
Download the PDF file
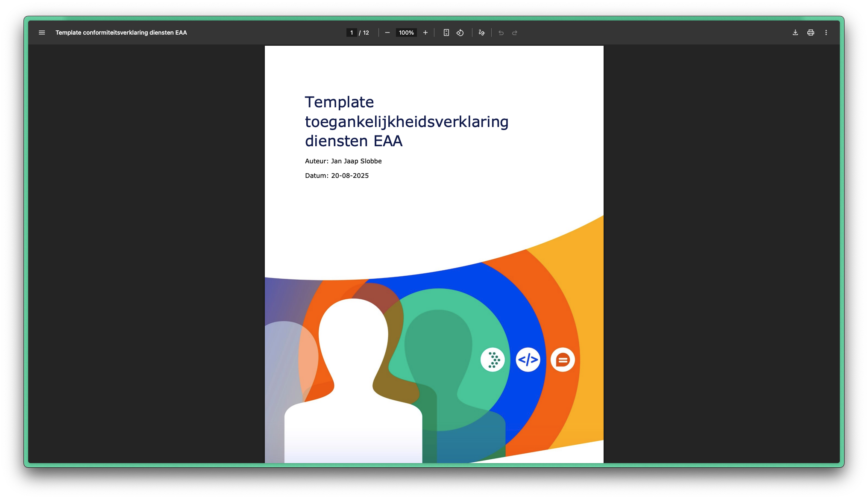[795, 32]
